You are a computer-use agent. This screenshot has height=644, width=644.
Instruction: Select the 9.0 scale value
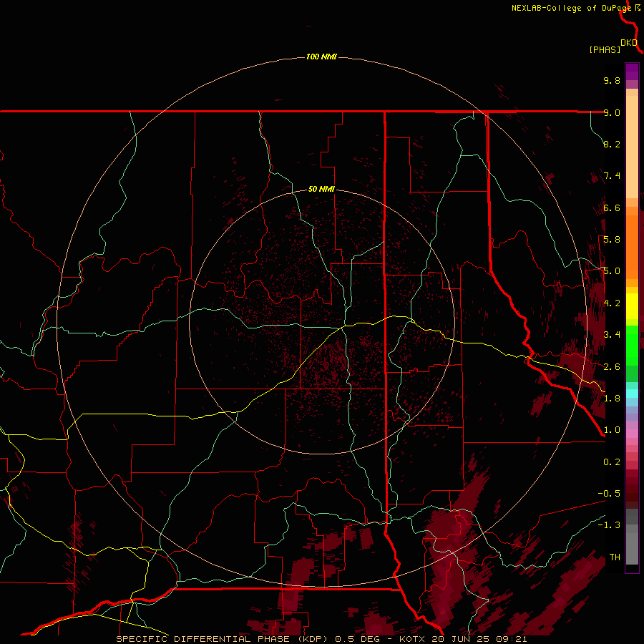(x=612, y=112)
